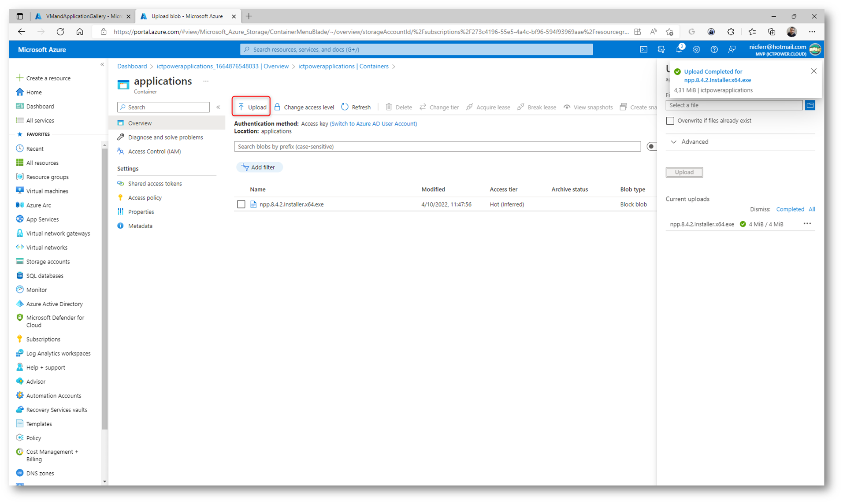
Task: Click the browser page reload button
Action: pyautogui.click(x=60, y=32)
